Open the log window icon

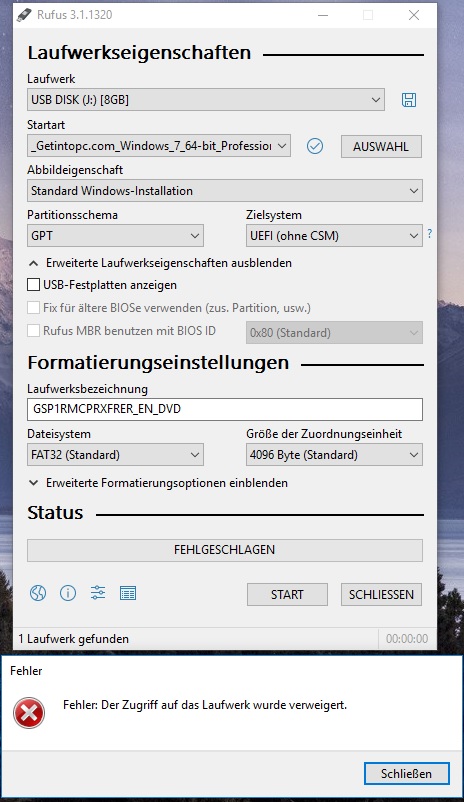click(x=128, y=593)
